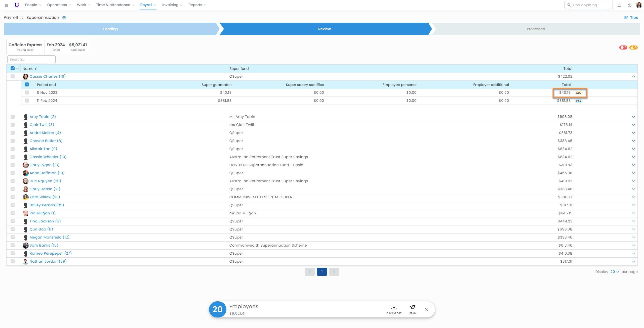Click the Tips link

631,18
